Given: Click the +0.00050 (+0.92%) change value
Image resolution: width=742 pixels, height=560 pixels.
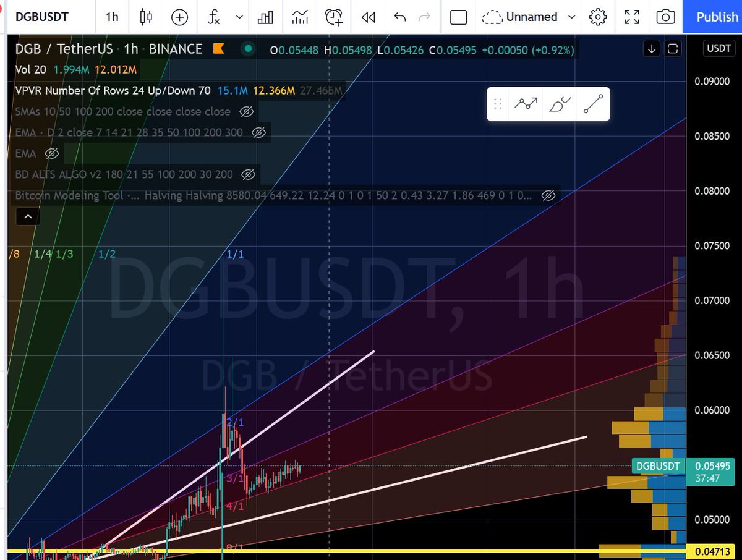Looking at the screenshot, I should pyautogui.click(x=528, y=50).
